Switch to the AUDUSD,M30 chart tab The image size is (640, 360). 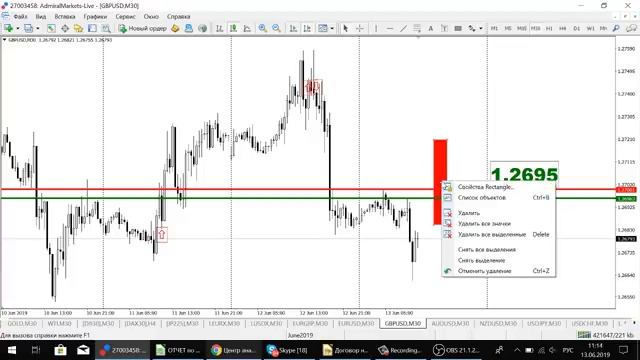[450, 323]
